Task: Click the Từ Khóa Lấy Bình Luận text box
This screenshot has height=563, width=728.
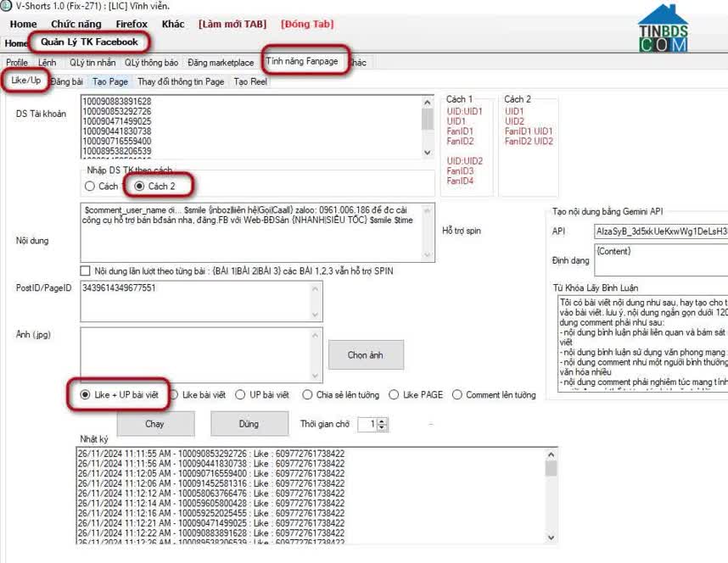Action: [643, 343]
